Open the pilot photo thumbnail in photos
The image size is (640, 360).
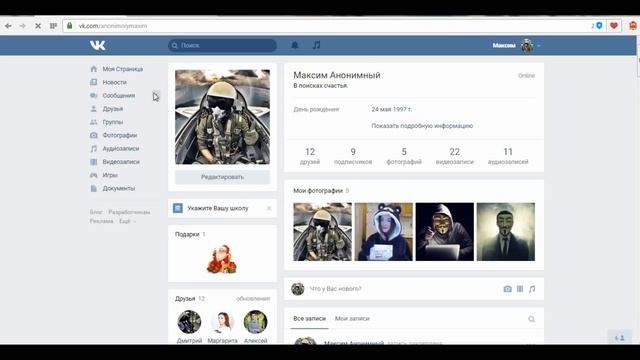tap(322, 232)
